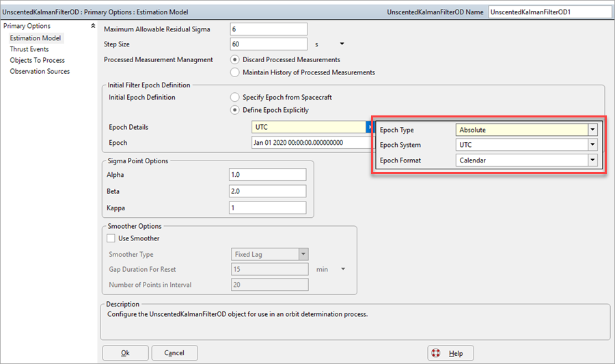Image resolution: width=615 pixels, height=364 pixels.
Task: Click the Gap Duration For Reset field
Action: (269, 269)
